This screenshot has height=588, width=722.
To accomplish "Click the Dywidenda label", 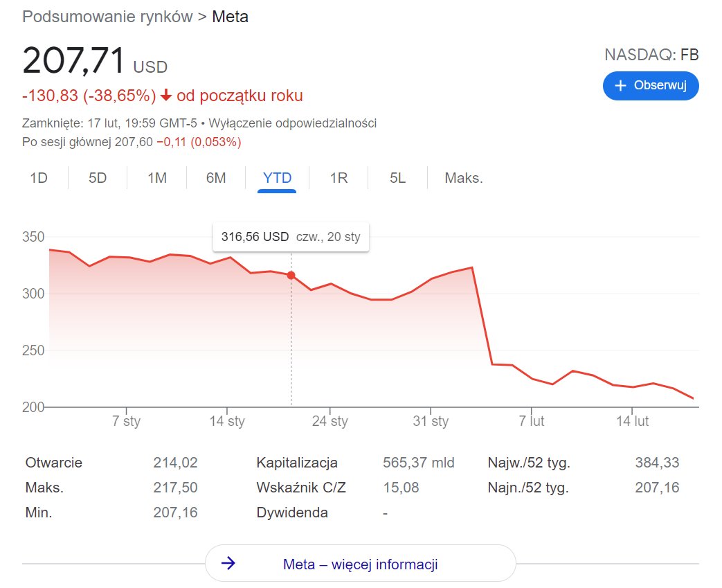I will tap(292, 513).
